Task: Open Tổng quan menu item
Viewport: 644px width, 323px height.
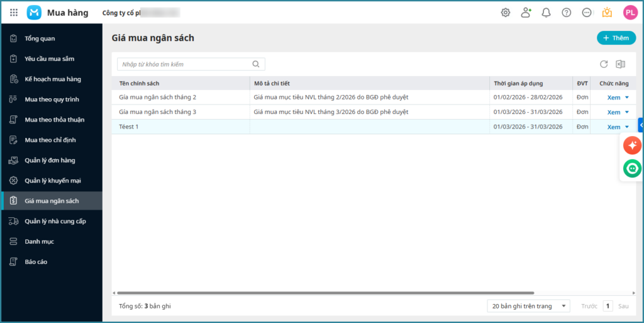Action: (52, 38)
